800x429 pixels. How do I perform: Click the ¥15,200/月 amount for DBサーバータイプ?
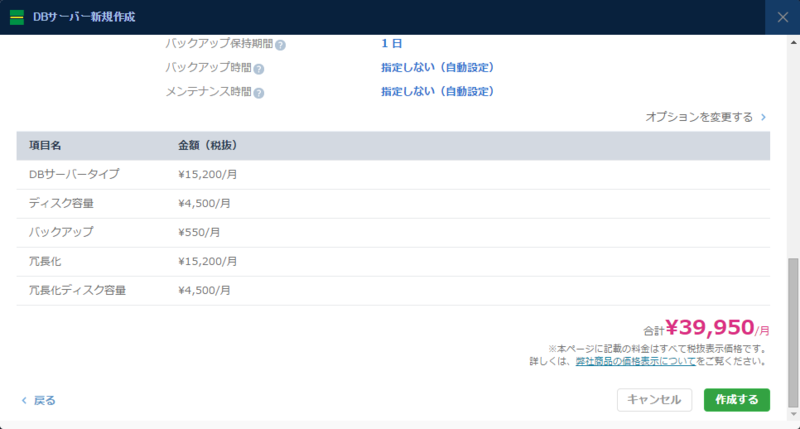[x=208, y=174]
